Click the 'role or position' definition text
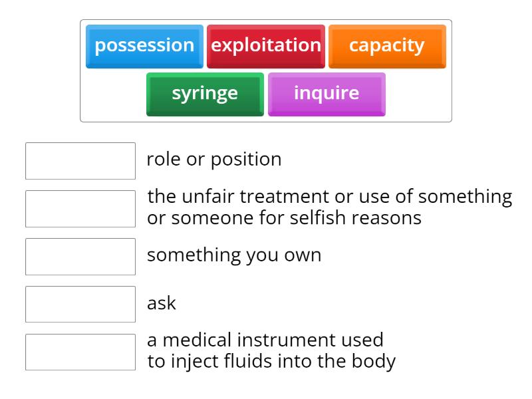Viewport: 532px width, 399px height. click(x=214, y=160)
